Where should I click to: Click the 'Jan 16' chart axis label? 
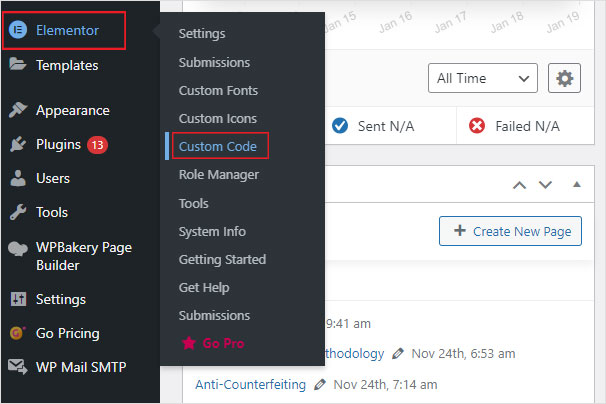click(x=395, y=22)
